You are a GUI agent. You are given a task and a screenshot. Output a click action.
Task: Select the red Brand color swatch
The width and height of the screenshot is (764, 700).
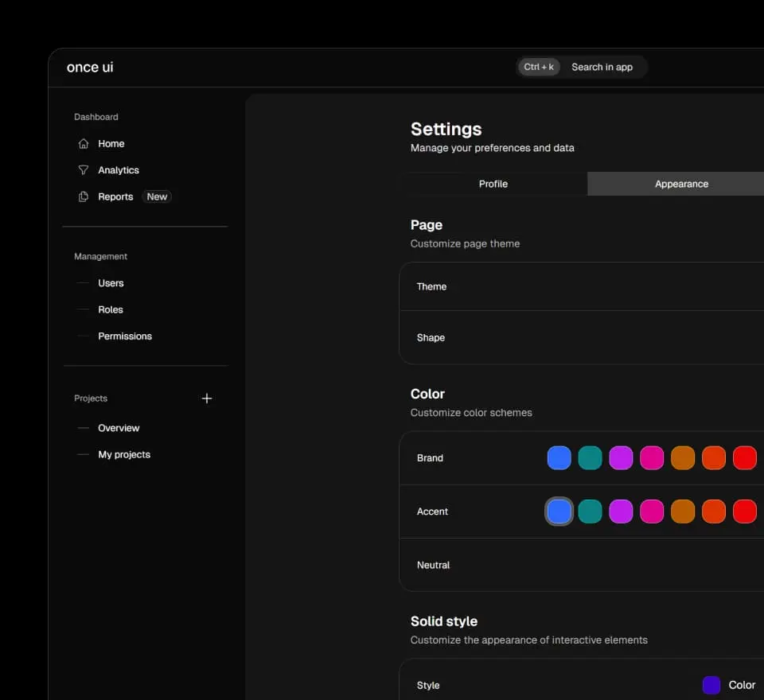click(x=745, y=457)
